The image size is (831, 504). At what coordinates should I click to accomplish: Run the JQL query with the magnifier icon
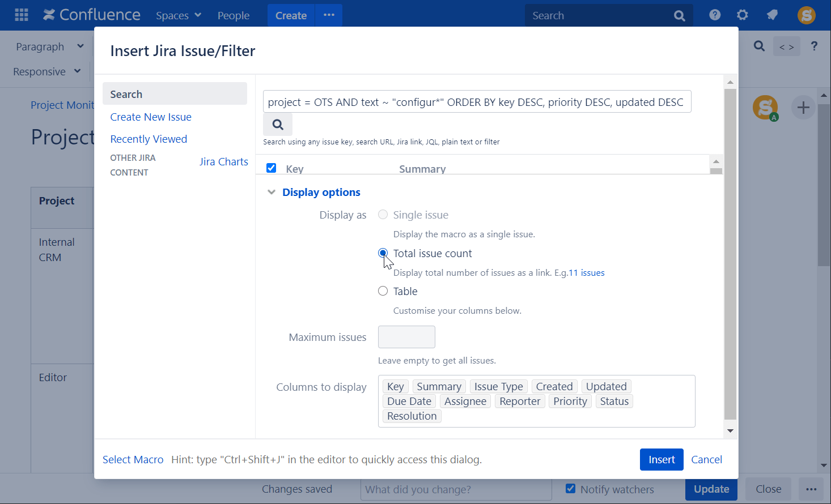click(277, 124)
